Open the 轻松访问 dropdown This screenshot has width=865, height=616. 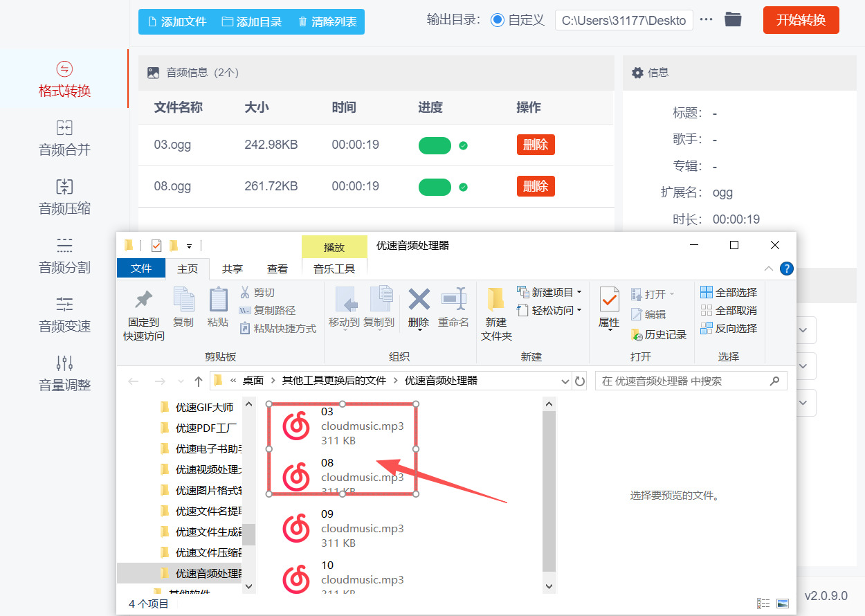click(549, 311)
